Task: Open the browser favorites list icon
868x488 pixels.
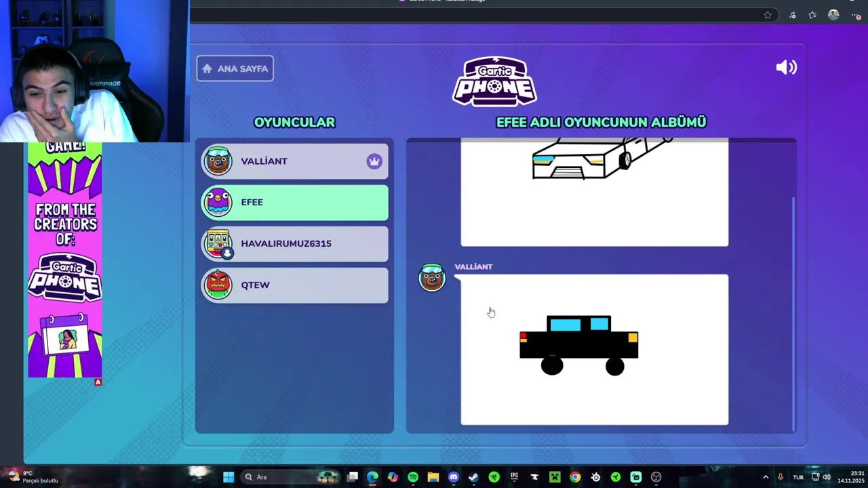Action: 812,15
